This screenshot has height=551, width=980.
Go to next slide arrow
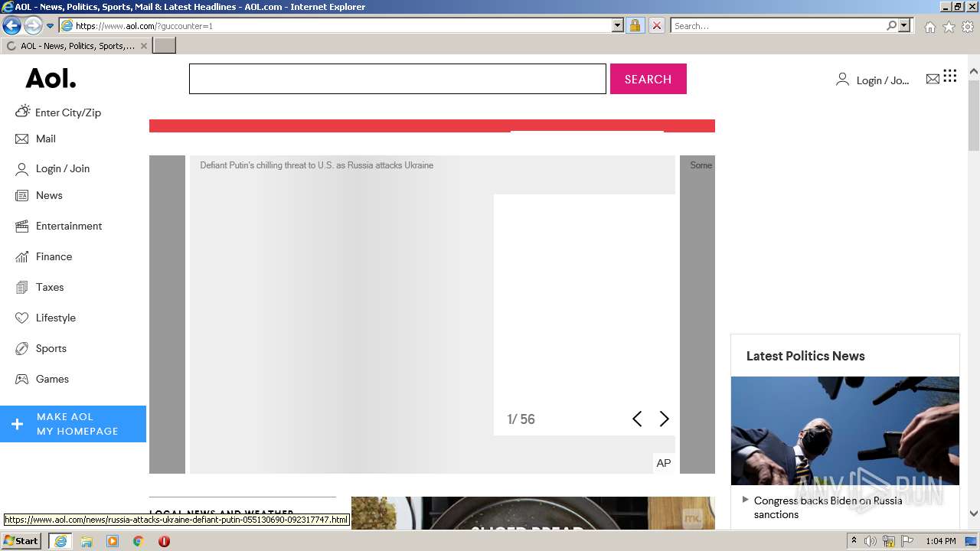[664, 419]
